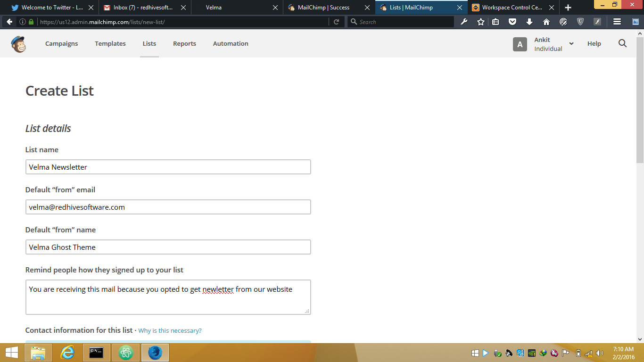
Task: Open the wrench developer tools icon
Action: coord(464,22)
